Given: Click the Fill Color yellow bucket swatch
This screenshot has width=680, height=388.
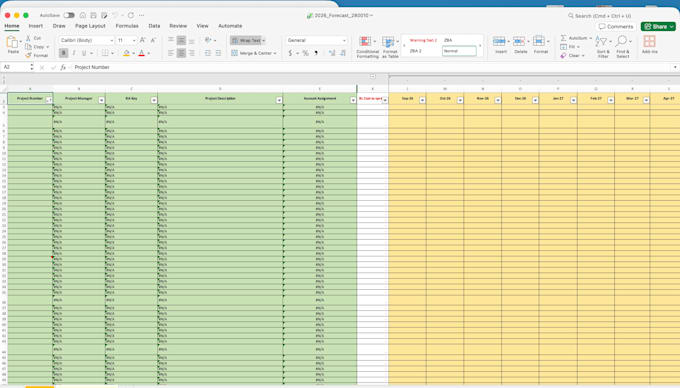Looking at the screenshot, I should tap(126, 53).
